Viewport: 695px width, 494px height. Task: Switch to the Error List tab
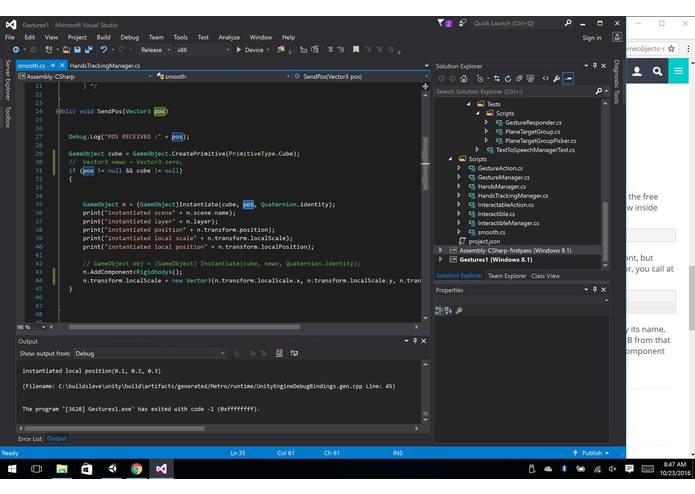(x=30, y=439)
